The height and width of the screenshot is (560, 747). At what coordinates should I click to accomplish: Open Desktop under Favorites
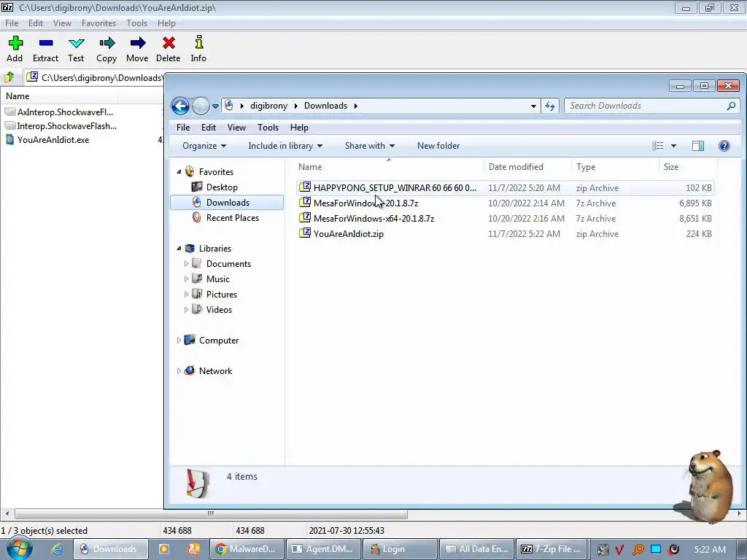[x=222, y=187]
